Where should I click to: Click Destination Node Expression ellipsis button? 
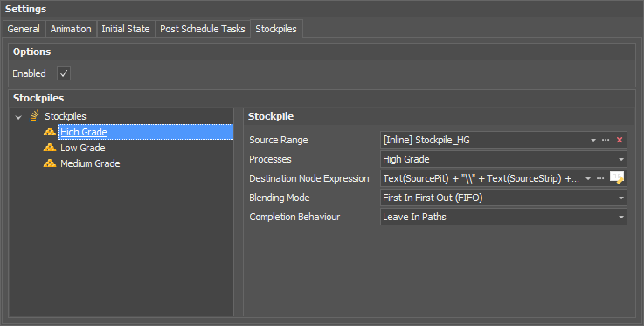coord(600,178)
